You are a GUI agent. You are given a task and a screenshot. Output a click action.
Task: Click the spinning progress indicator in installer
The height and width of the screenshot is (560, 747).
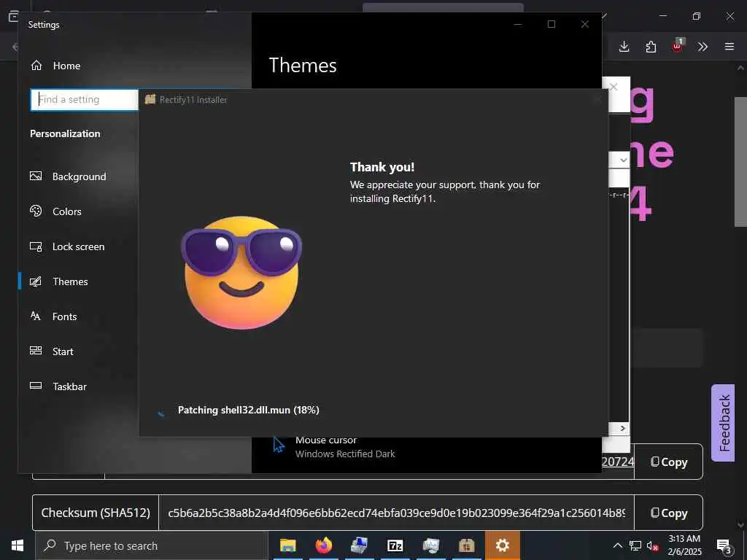click(x=161, y=412)
